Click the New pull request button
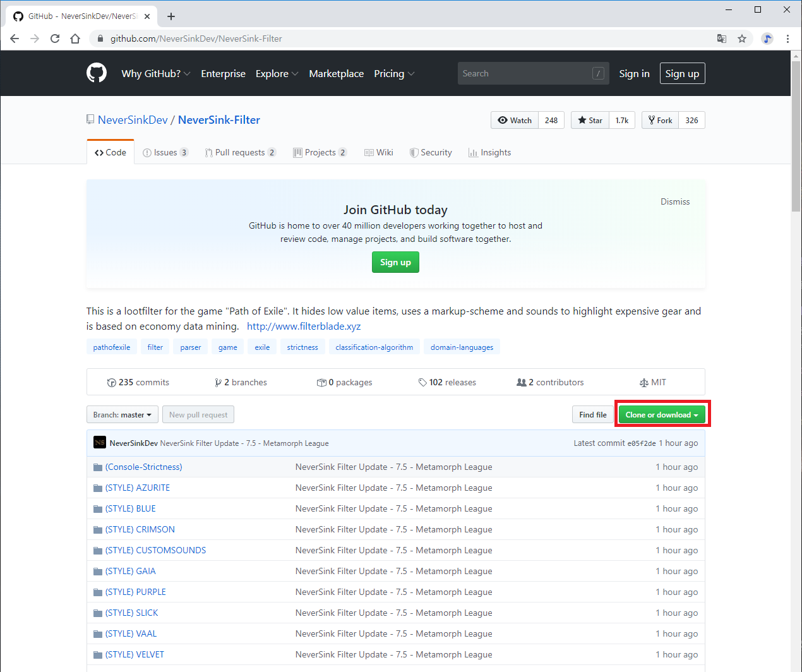 [198, 415]
